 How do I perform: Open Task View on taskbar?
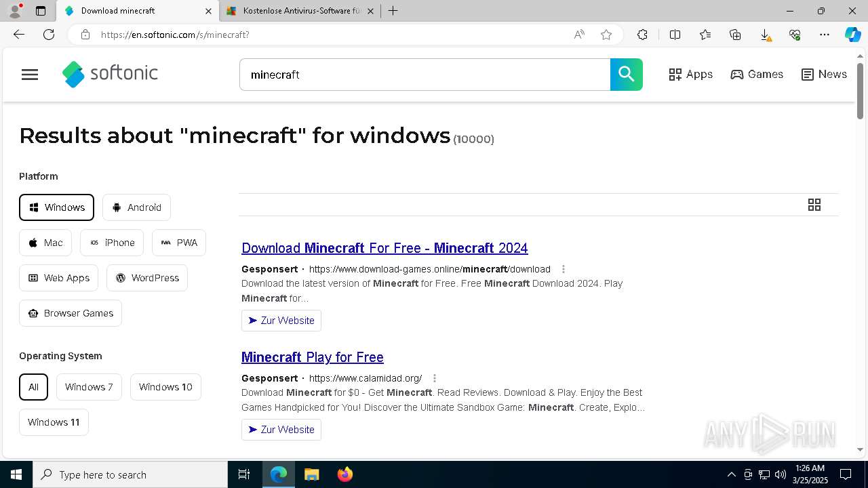click(244, 474)
